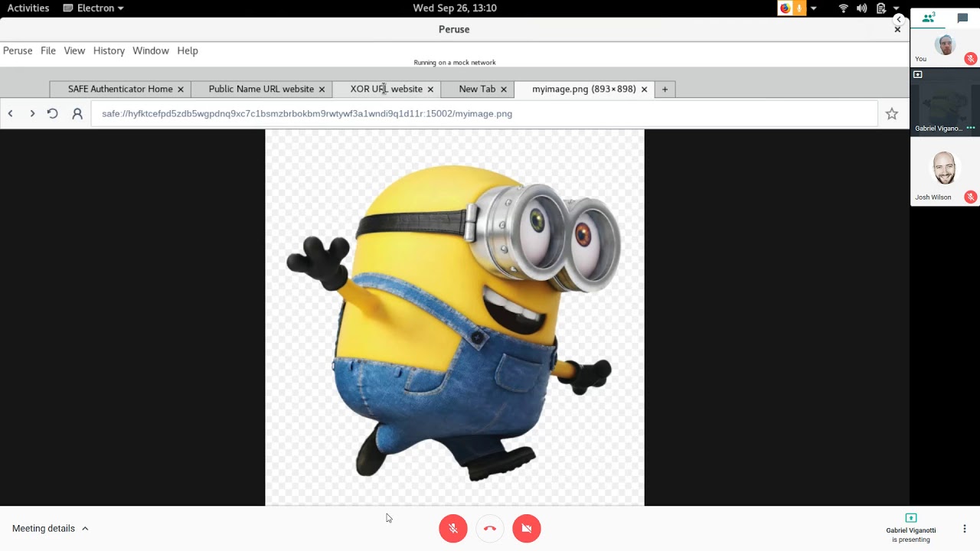The height and width of the screenshot is (551, 980).
Task: Close the Peruse window
Action: tap(897, 29)
